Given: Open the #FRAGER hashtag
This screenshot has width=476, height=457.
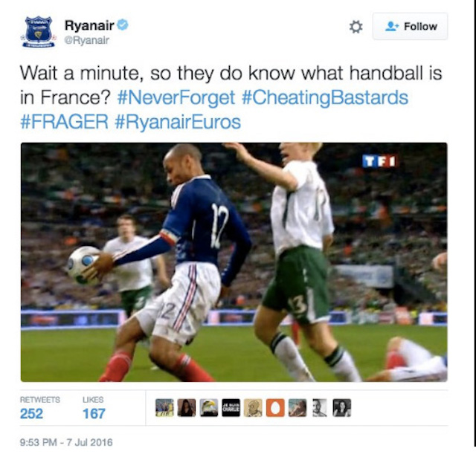Looking at the screenshot, I should coord(64,122).
